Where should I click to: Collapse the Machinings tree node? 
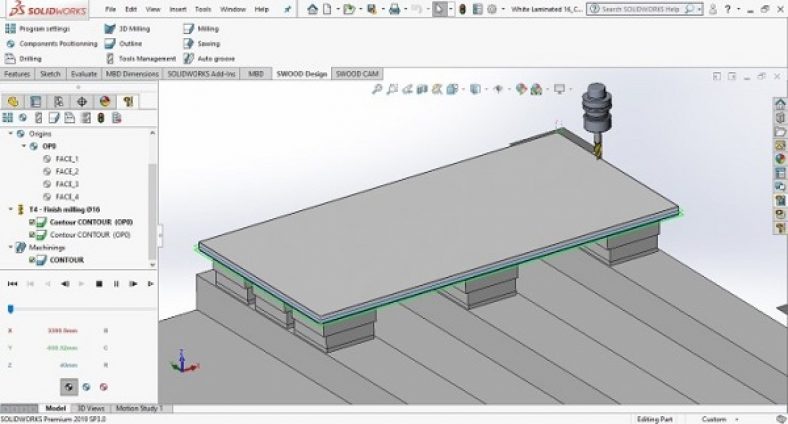11,247
